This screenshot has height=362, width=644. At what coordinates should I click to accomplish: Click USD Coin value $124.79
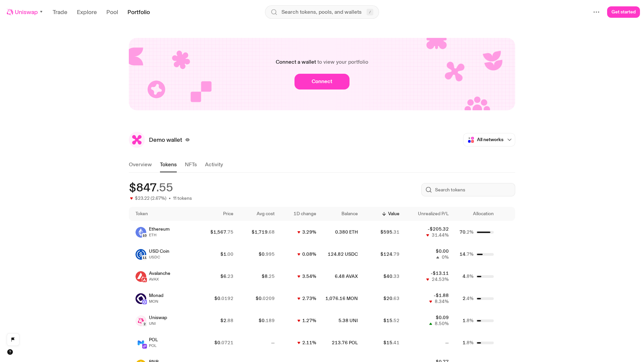(x=390, y=254)
